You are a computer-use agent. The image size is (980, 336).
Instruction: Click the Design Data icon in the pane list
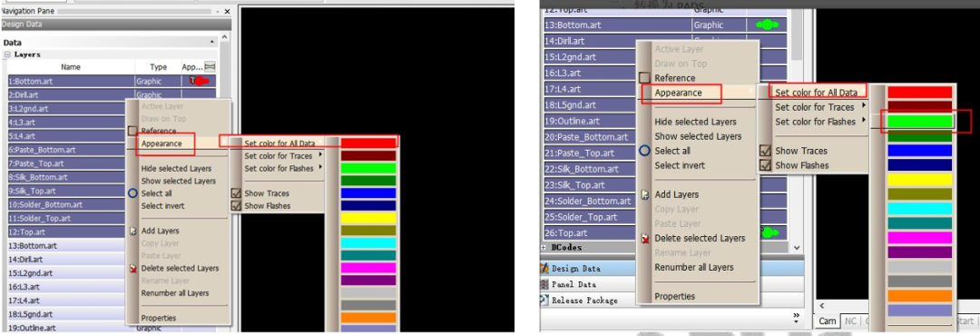pos(545,269)
